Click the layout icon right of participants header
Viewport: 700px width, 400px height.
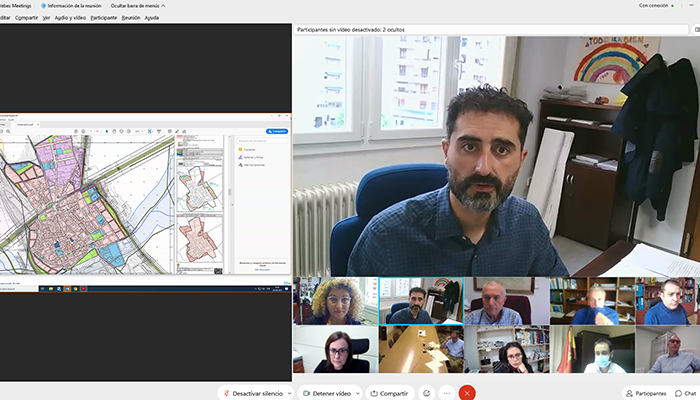click(x=696, y=29)
